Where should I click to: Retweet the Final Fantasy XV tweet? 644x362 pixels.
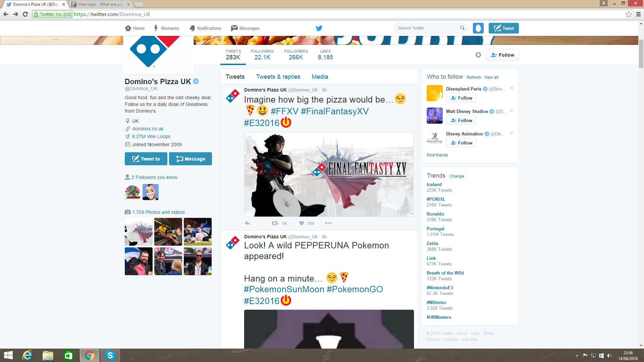275,223
